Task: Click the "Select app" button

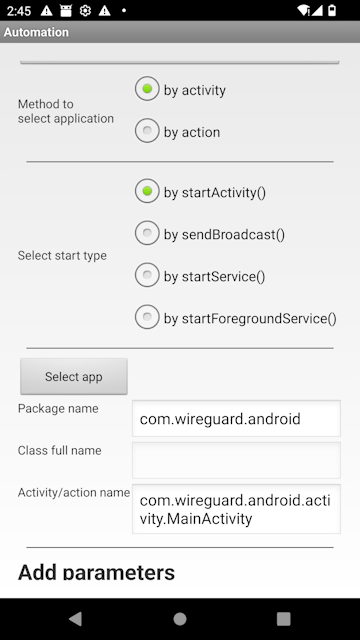Action: pos(74,376)
